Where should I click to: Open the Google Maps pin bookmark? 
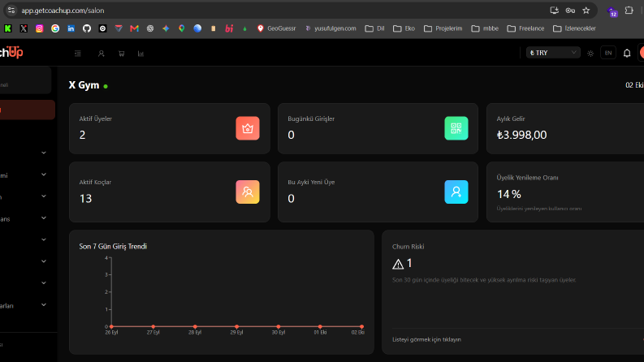[x=182, y=28]
